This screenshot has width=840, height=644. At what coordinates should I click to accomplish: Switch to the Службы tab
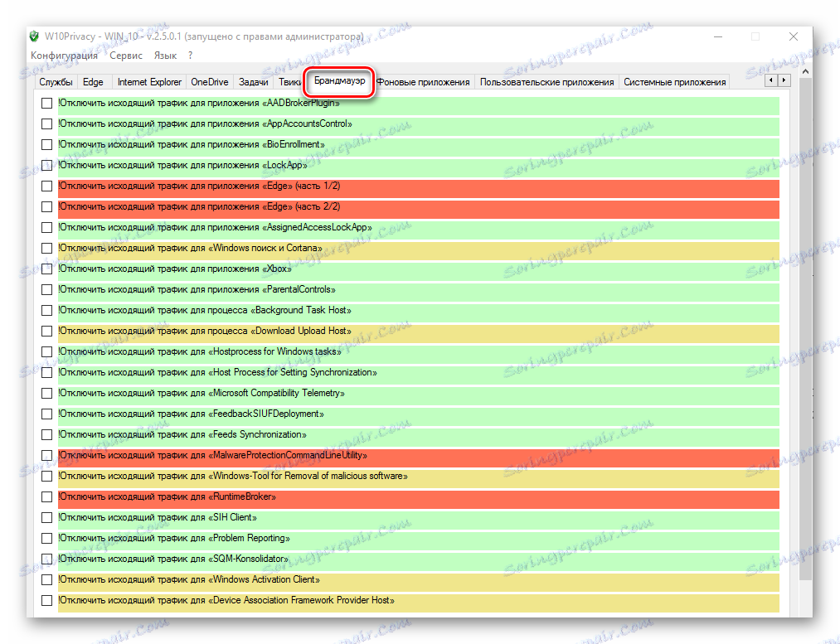[56, 82]
